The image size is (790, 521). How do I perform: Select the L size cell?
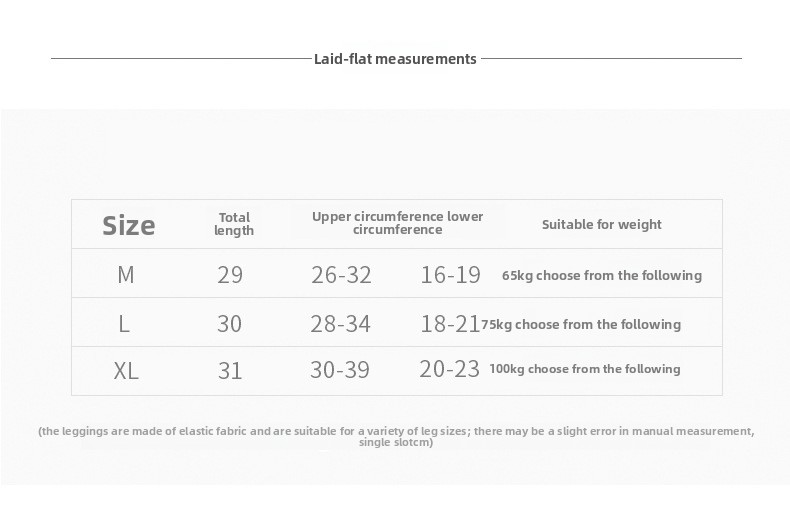124,324
